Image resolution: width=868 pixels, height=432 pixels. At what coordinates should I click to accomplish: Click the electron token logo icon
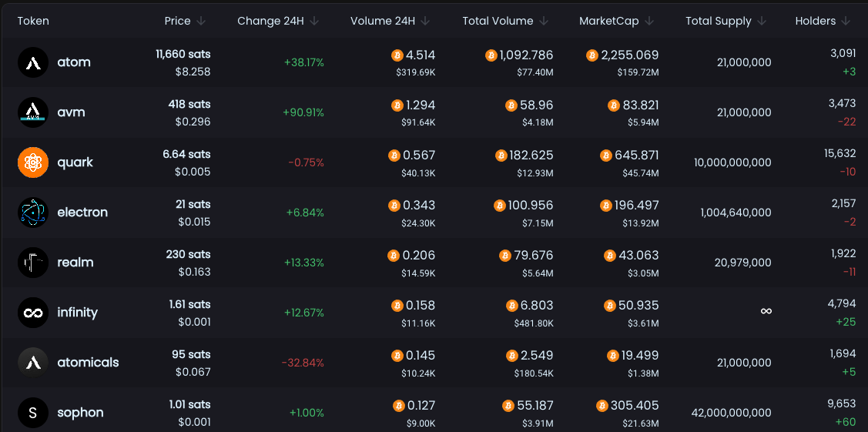point(33,213)
